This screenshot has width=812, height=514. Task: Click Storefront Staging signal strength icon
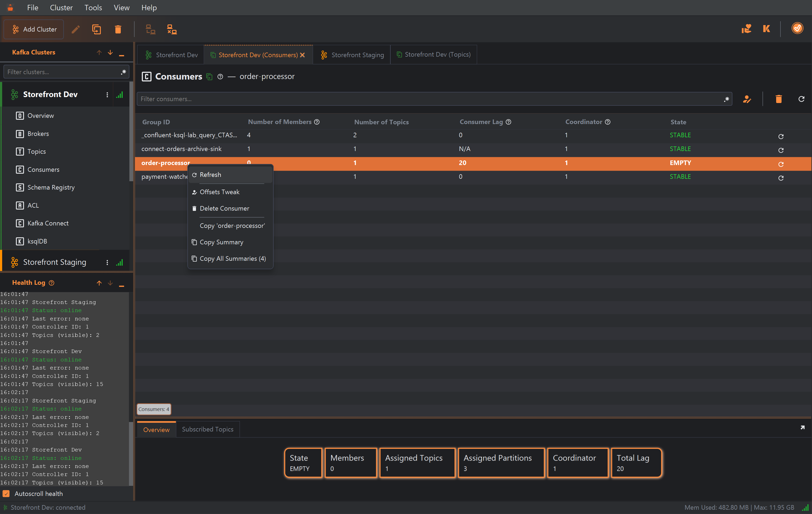click(x=119, y=262)
